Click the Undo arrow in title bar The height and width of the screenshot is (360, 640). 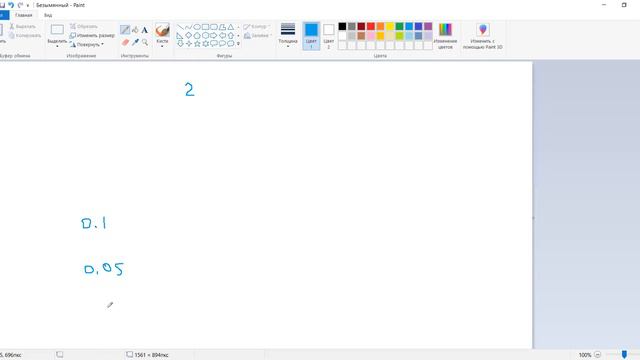tap(11, 5)
